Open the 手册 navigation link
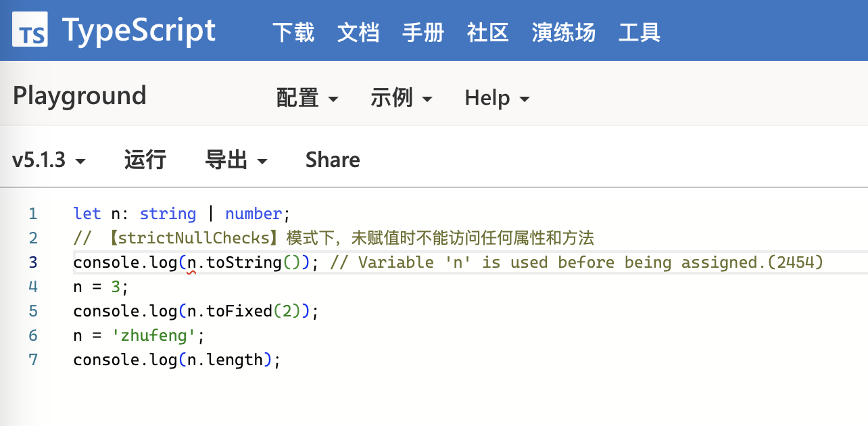 [423, 32]
